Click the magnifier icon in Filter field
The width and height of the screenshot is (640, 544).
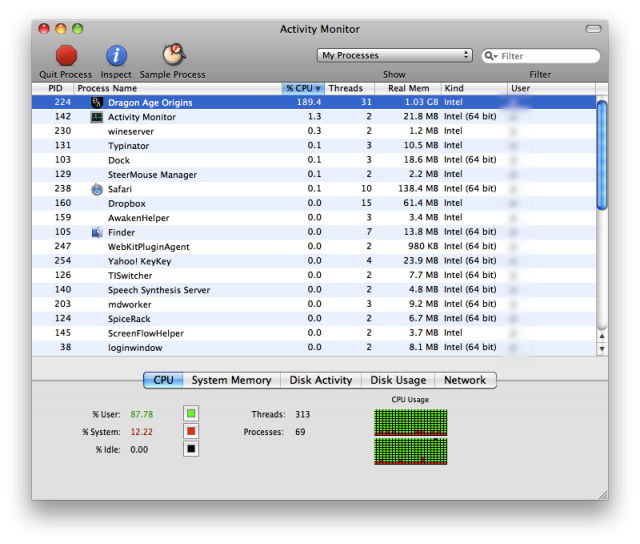490,56
